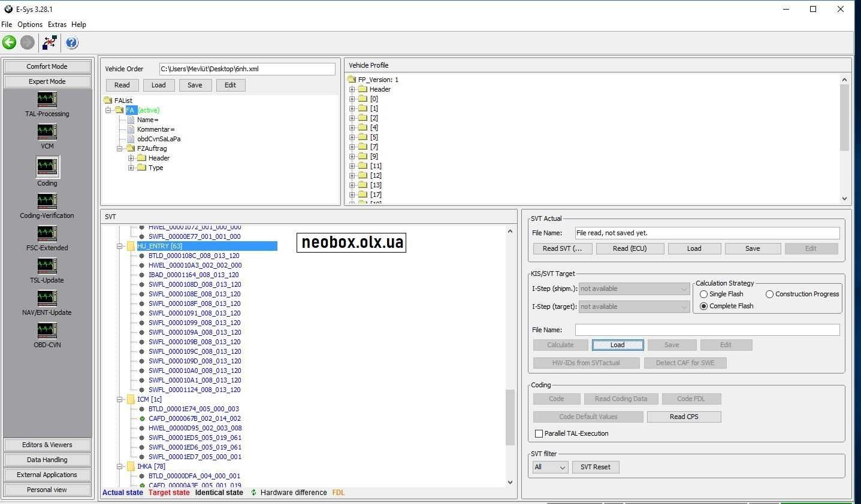Click the green back arrow icon
The height and width of the screenshot is (504, 861).
tap(9, 42)
